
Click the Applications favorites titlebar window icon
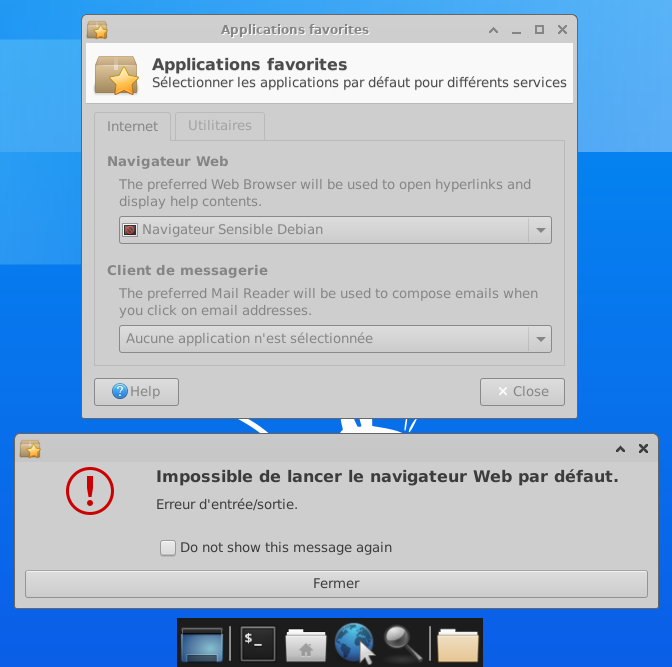[x=97, y=30]
